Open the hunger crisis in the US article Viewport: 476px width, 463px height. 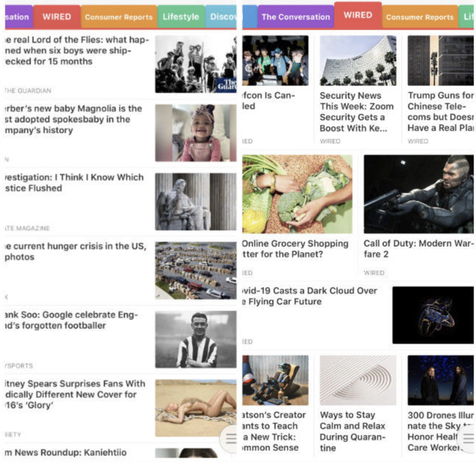pos(75,251)
